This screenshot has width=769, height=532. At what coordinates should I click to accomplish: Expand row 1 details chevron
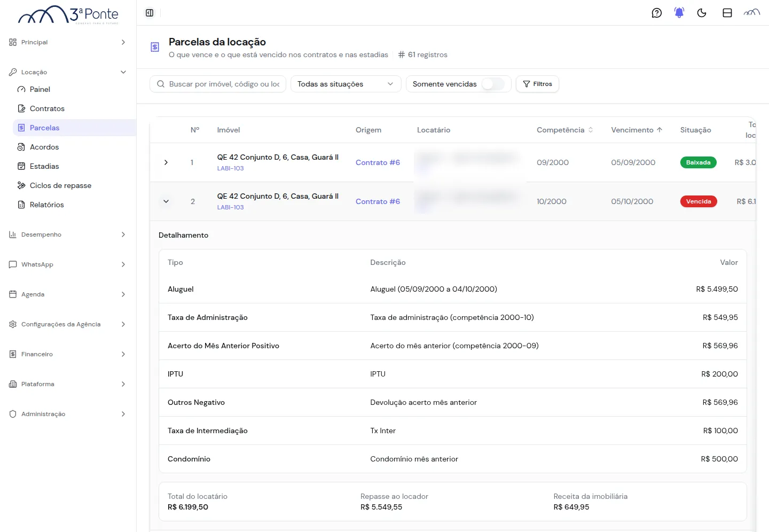click(166, 162)
